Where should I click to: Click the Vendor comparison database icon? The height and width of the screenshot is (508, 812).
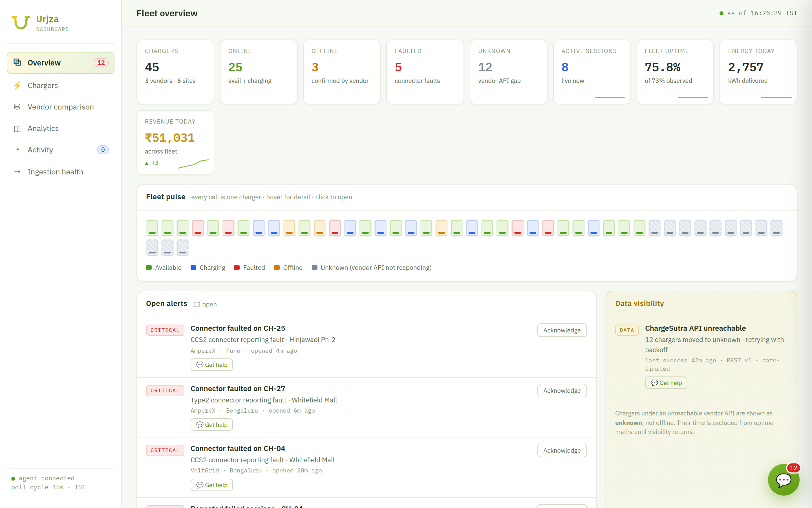pyautogui.click(x=17, y=107)
